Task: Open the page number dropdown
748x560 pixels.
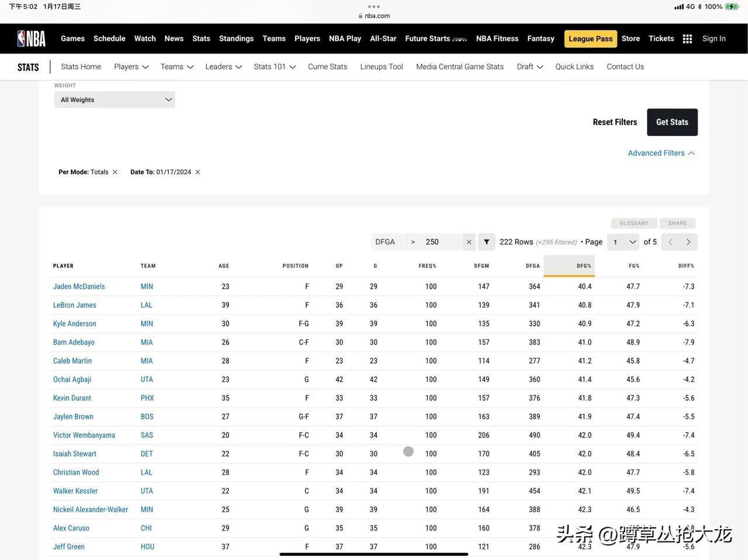Action: (x=624, y=242)
